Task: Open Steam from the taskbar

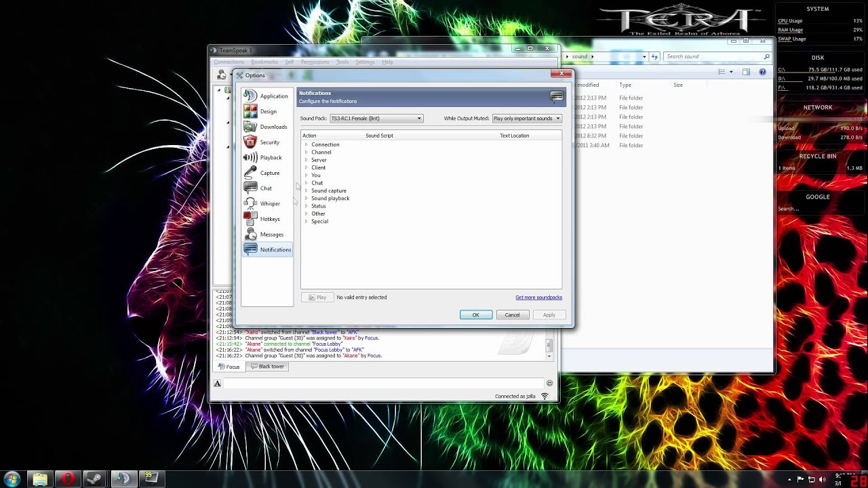Action: [x=96, y=479]
